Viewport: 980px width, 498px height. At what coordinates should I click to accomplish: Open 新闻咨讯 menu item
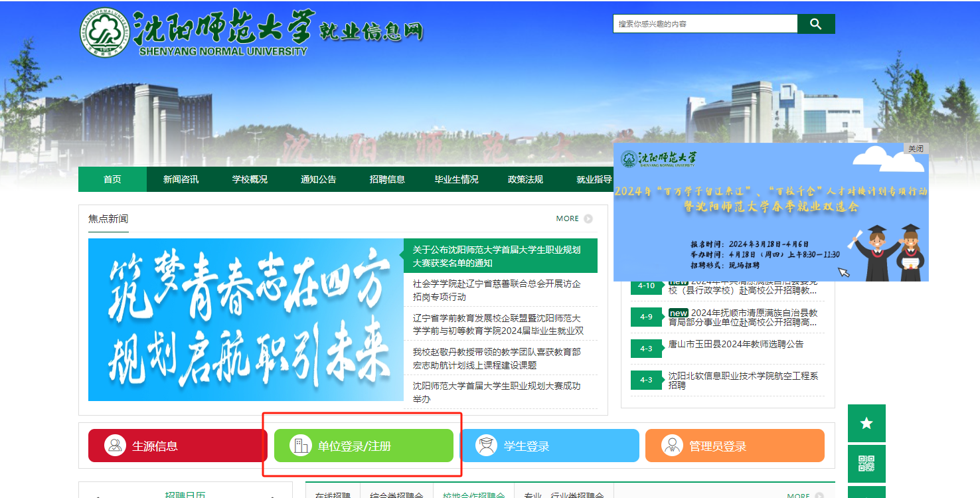click(181, 179)
